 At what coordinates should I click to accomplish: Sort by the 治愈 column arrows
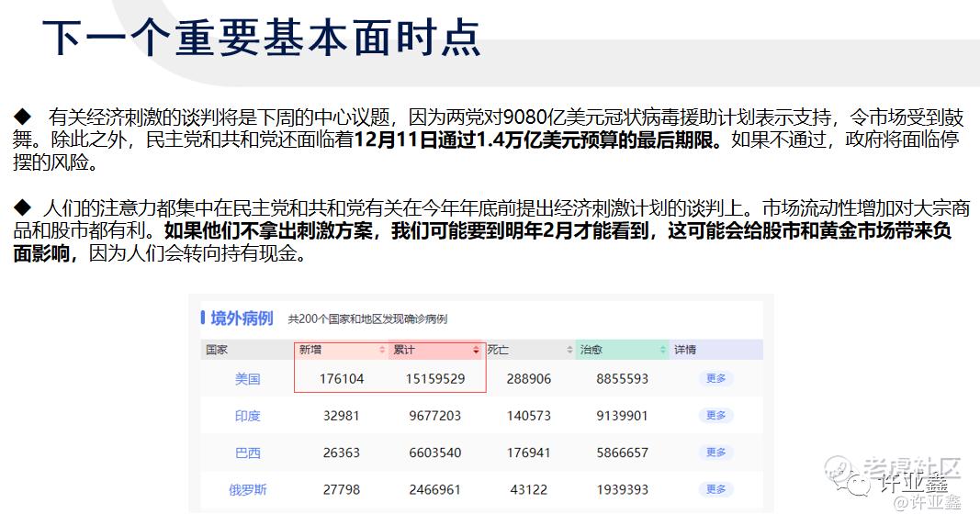click(662, 350)
